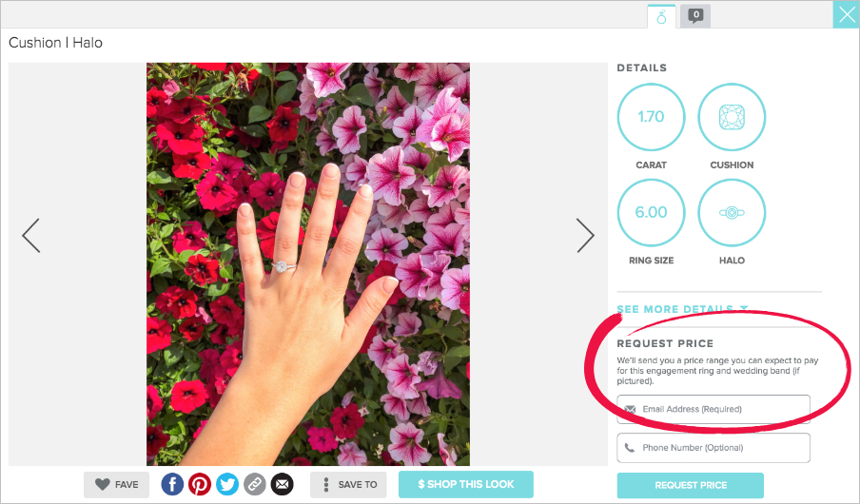This screenshot has height=504, width=860.
Task: Open the ring details tab
Action: click(x=661, y=16)
